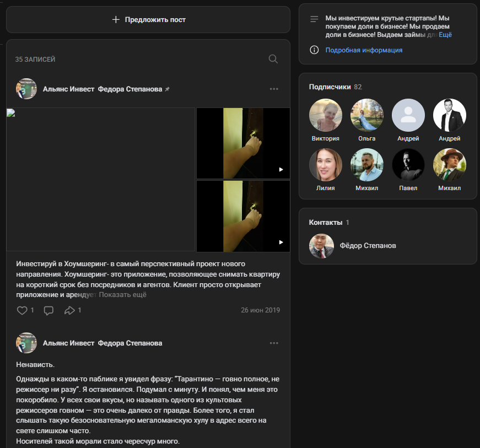Open comments on the investment post
The image size is (480, 448).
click(48, 310)
